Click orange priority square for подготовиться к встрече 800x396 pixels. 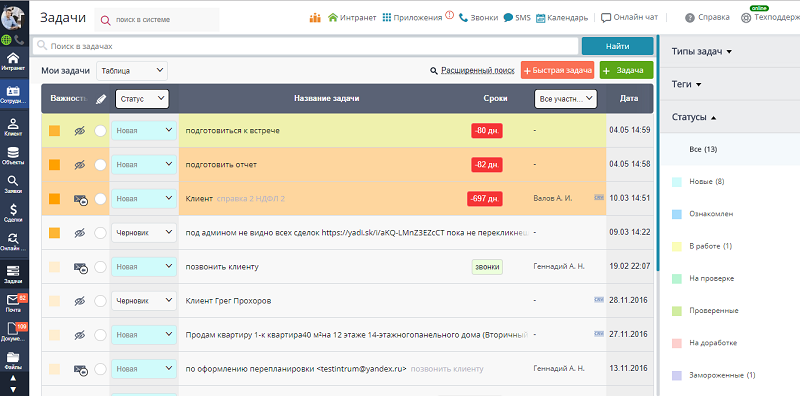(55, 131)
